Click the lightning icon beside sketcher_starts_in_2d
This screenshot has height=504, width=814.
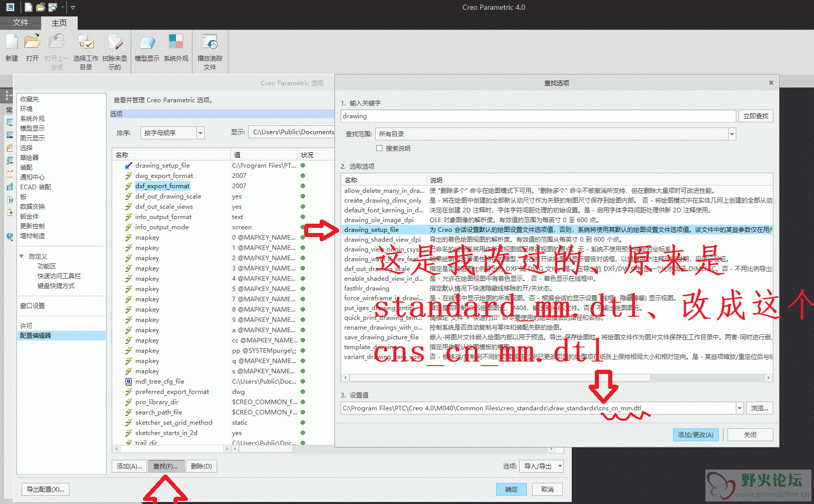128,433
